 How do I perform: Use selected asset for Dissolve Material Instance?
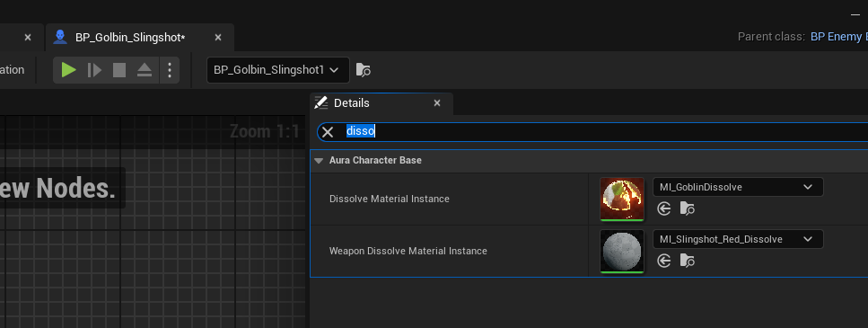pos(663,208)
